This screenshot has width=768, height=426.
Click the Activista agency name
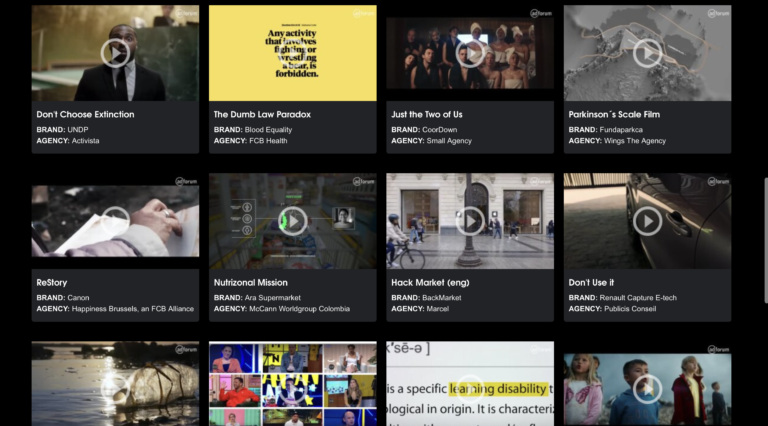pyautogui.click(x=85, y=141)
